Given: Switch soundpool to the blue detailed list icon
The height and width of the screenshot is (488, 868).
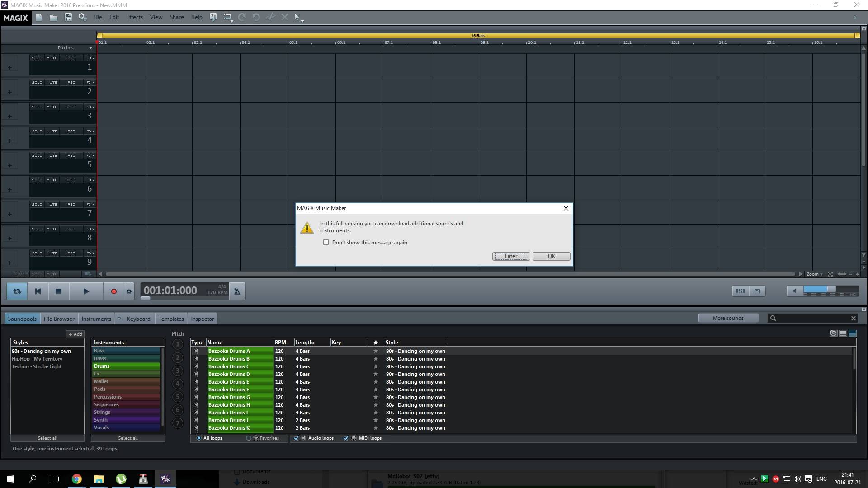Looking at the screenshot, I should pos(852,333).
